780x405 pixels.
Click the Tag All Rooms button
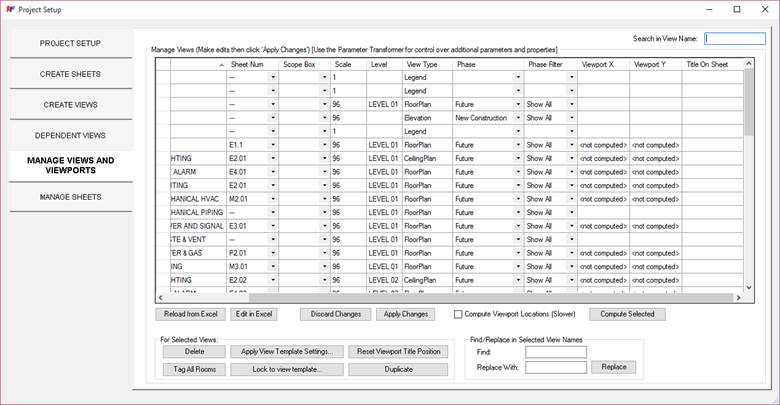click(193, 369)
